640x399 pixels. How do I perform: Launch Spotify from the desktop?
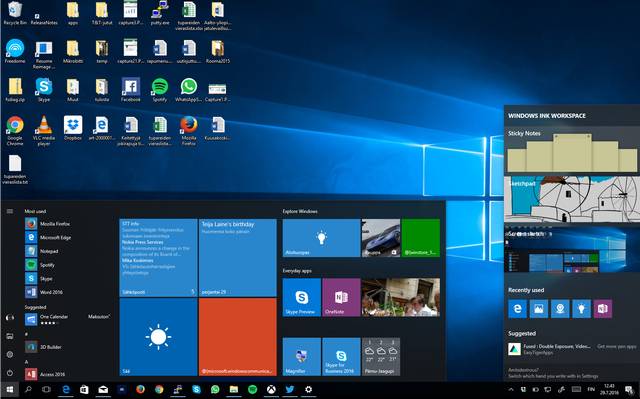tap(160, 90)
